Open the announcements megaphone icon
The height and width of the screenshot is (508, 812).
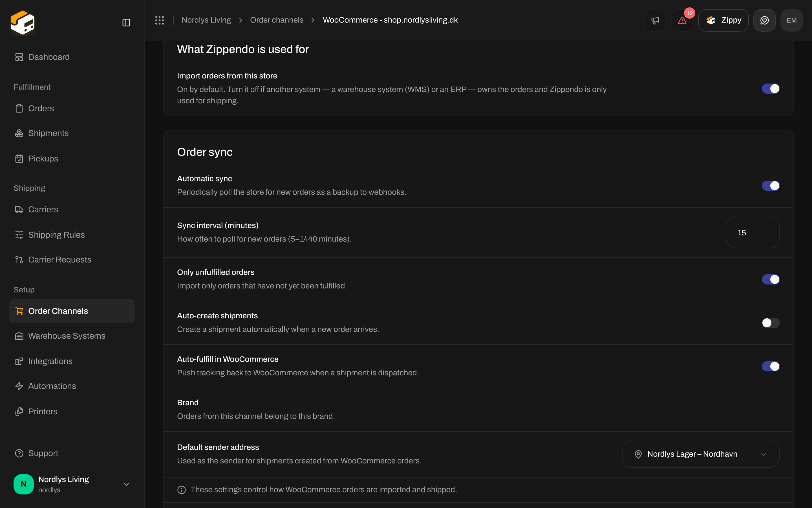coord(655,20)
